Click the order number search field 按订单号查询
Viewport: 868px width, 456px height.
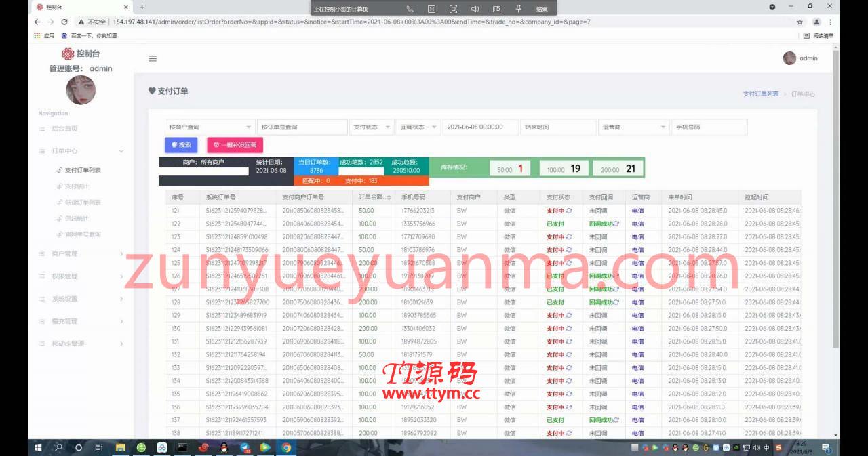302,127
